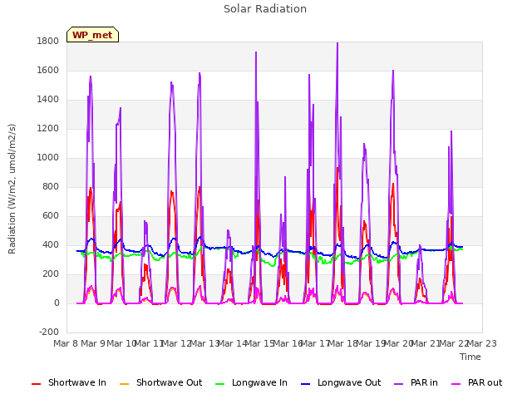Click the tallest PAR in peak near Mar 18
The width and height of the screenshot is (532, 399).
click(x=337, y=43)
